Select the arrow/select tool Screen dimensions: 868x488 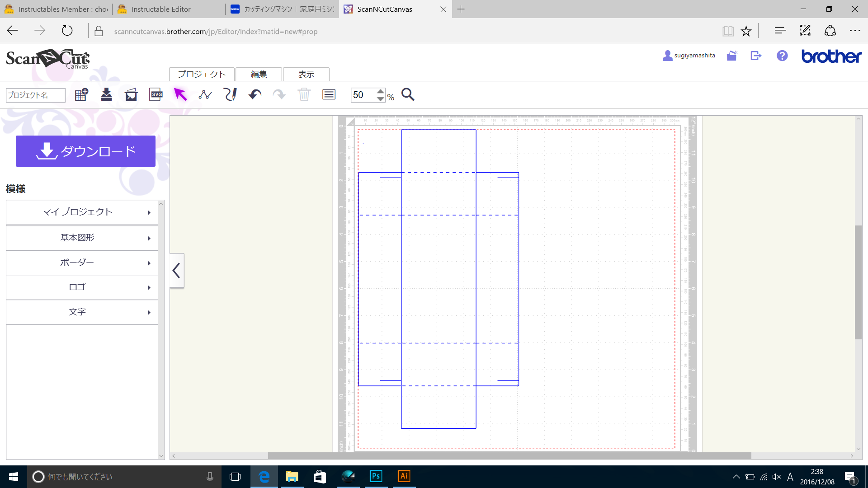pos(181,95)
